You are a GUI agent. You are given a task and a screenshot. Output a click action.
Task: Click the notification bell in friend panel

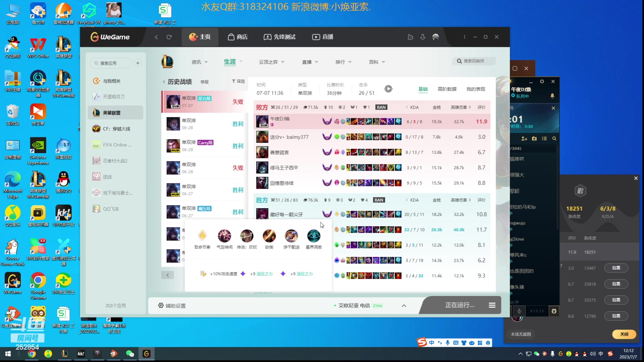[x=552, y=96]
